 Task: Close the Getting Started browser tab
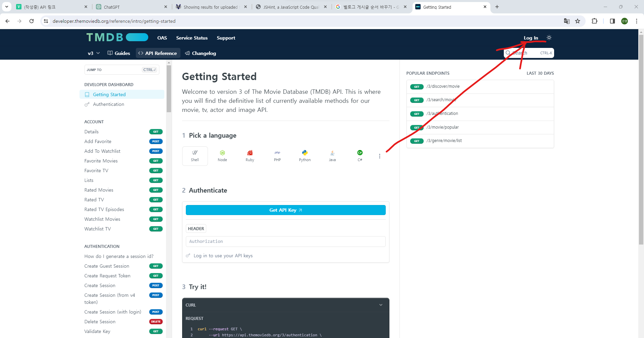tap(485, 7)
